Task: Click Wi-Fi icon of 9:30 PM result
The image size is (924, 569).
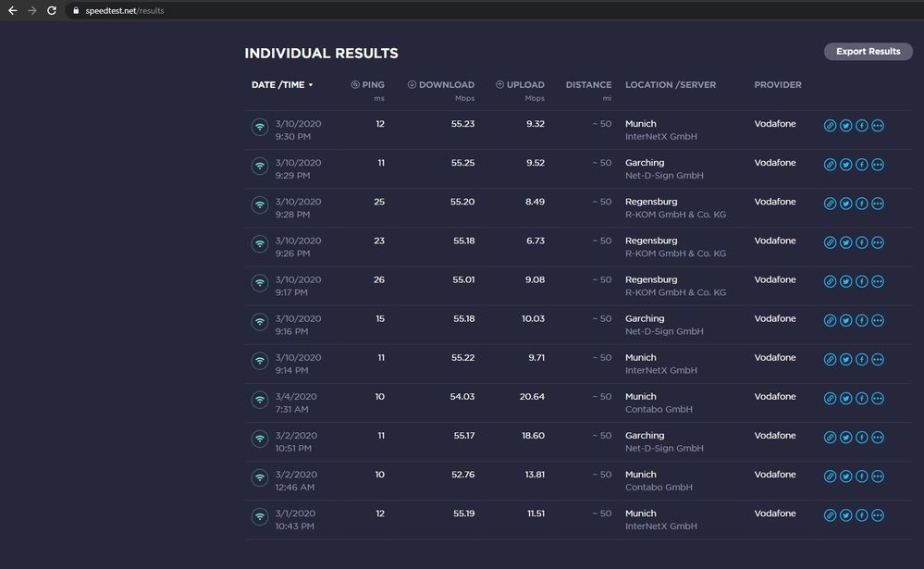Action: pos(260,127)
